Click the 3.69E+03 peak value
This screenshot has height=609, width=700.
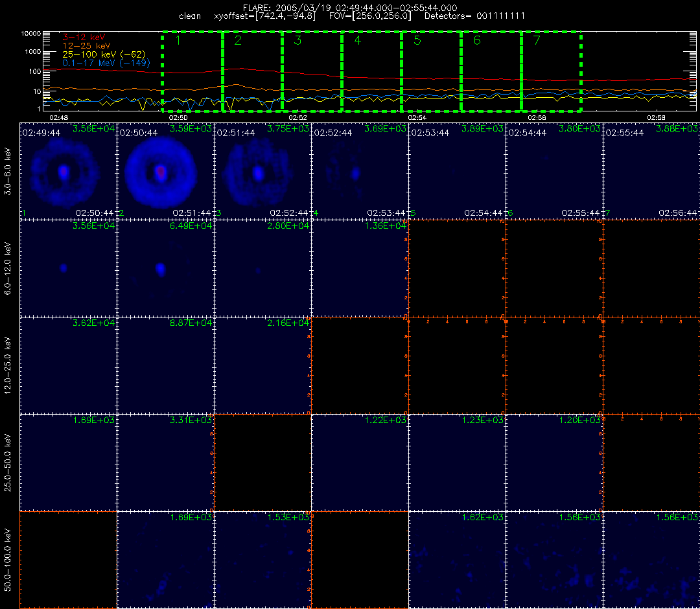(x=386, y=128)
